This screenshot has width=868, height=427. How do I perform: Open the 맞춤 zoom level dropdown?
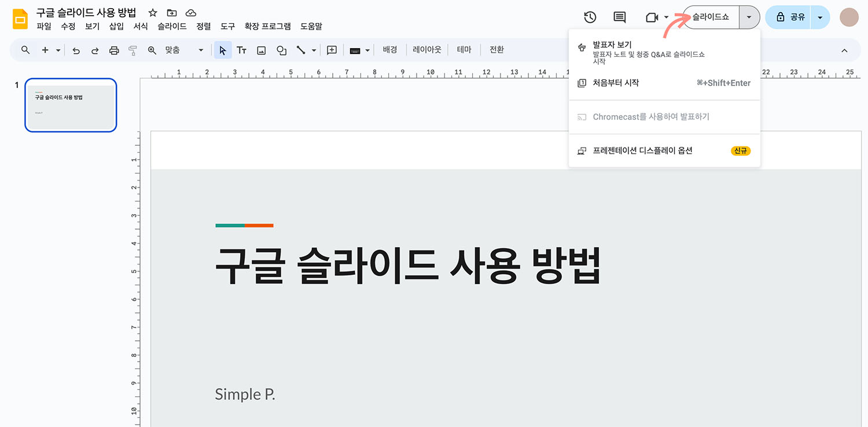click(184, 50)
